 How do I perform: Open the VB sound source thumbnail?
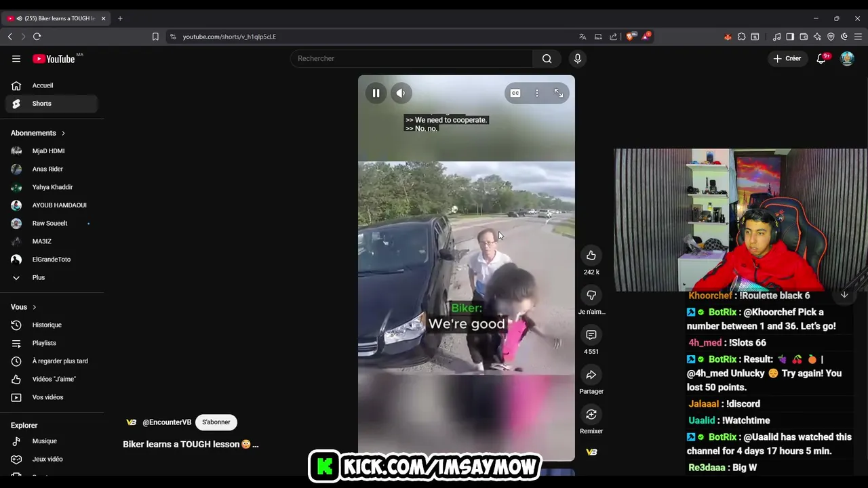591,452
